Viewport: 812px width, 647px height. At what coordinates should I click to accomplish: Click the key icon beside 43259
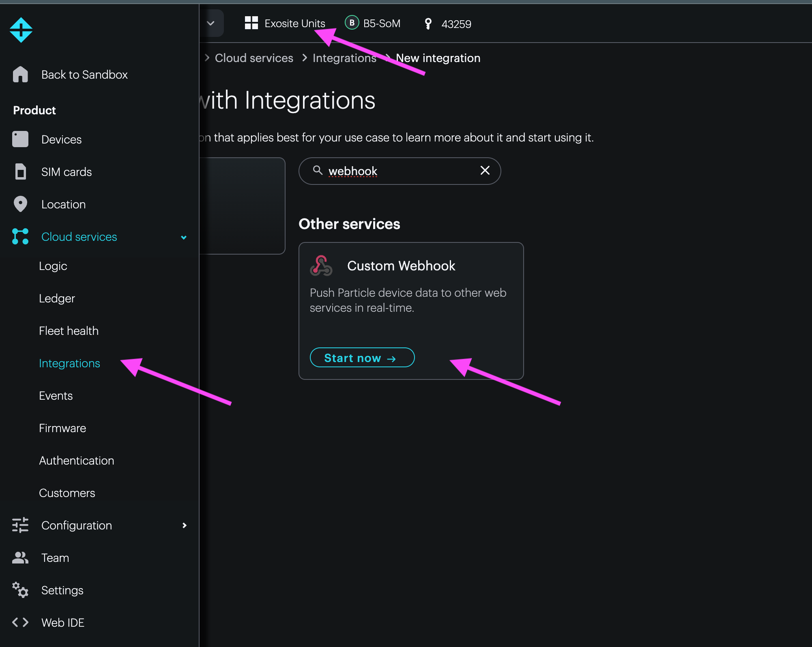428,24
